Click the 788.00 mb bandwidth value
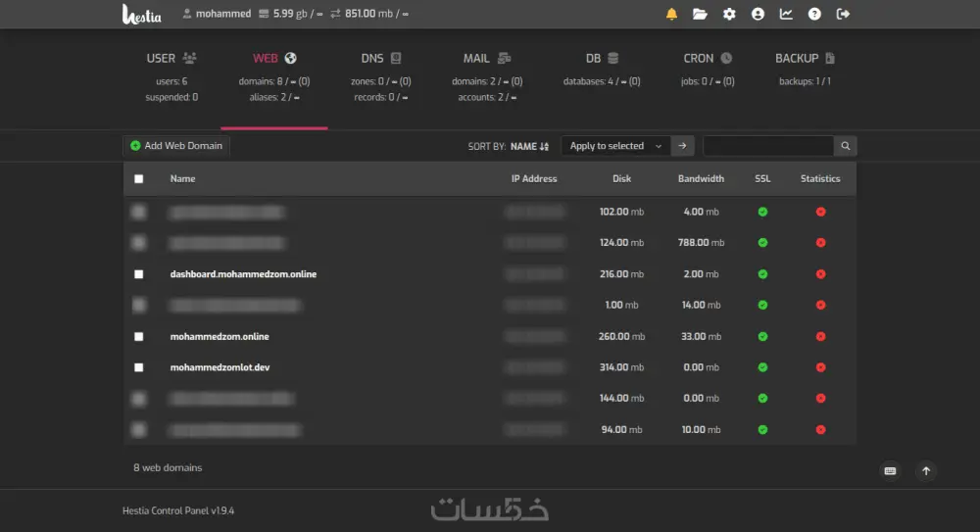This screenshot has width=980, height=532. pos(701,243)
